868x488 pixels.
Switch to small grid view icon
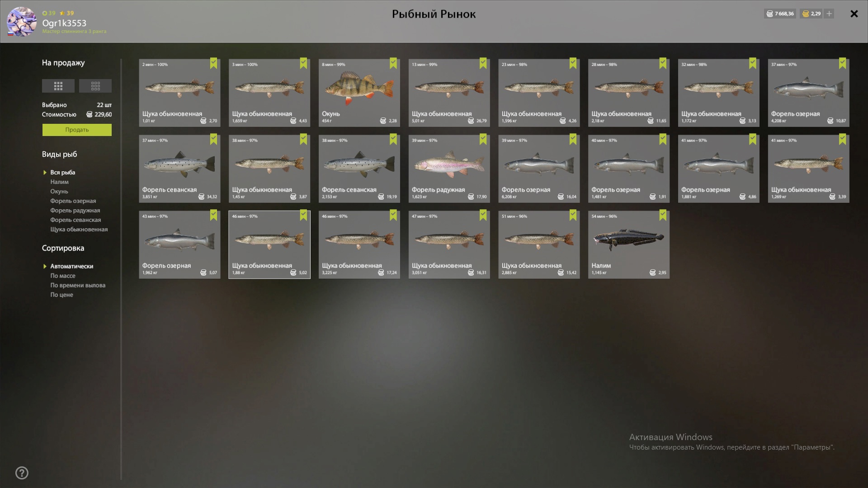pos(95,86)
